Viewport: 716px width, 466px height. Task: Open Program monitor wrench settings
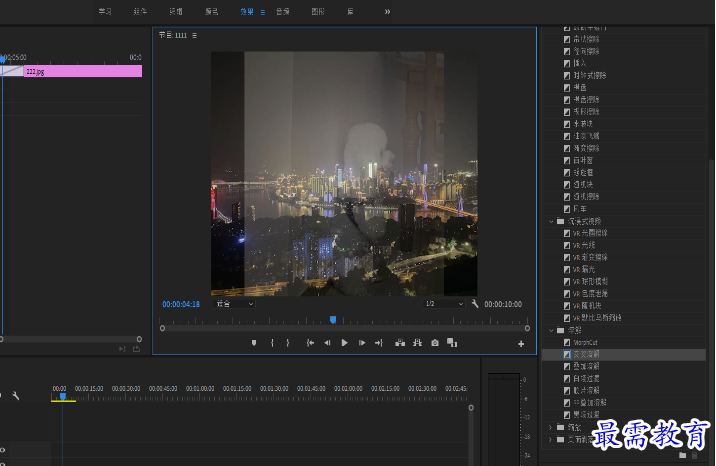point(475,304)
